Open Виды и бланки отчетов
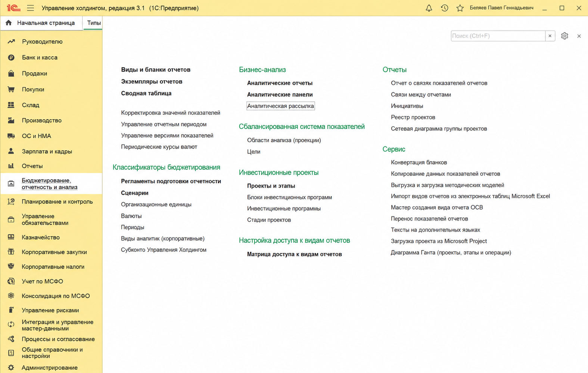The image size is (588, 373). 156,70
